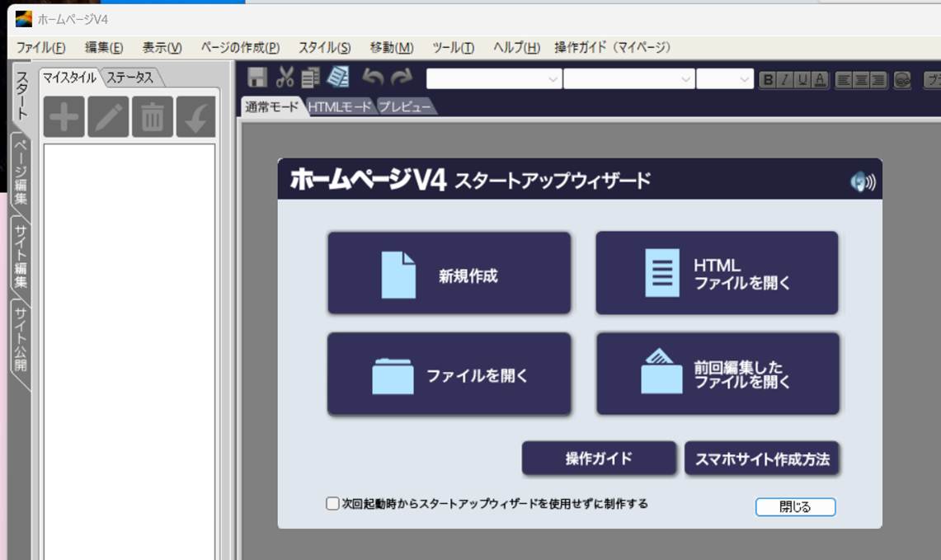Click the copy documents icon
The width and height of the screenshot is (941, 560).
click(310, 78)
